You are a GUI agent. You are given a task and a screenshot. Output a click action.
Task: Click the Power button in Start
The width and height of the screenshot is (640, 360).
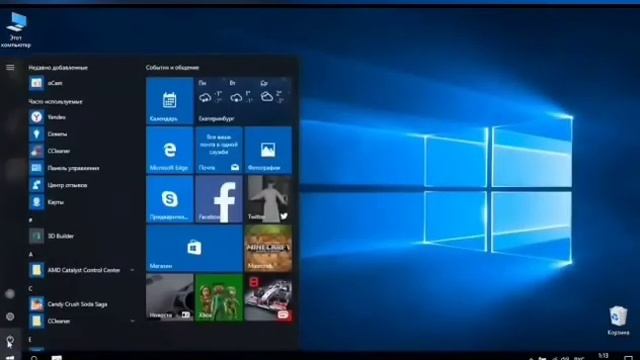click(x=10, y=339)
